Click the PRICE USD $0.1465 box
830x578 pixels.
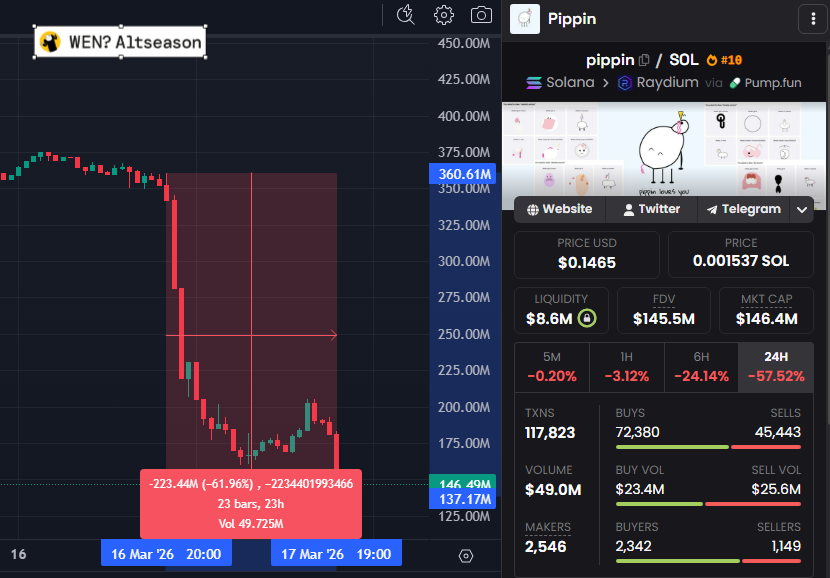(587, 255)
